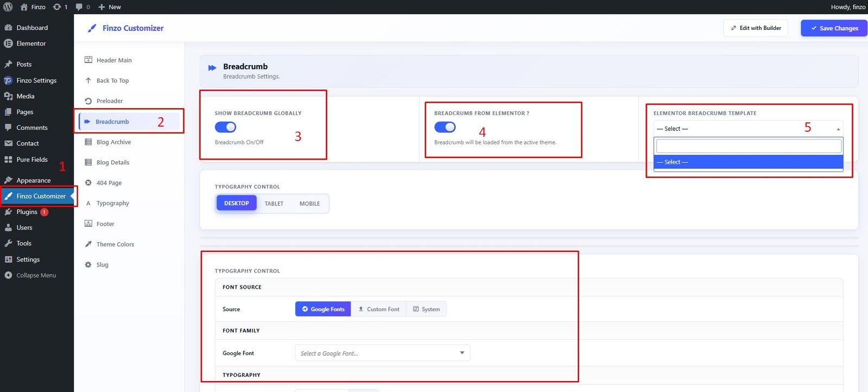Click the Theme Colors brush icon
The image size is (868, 392).
88,244
